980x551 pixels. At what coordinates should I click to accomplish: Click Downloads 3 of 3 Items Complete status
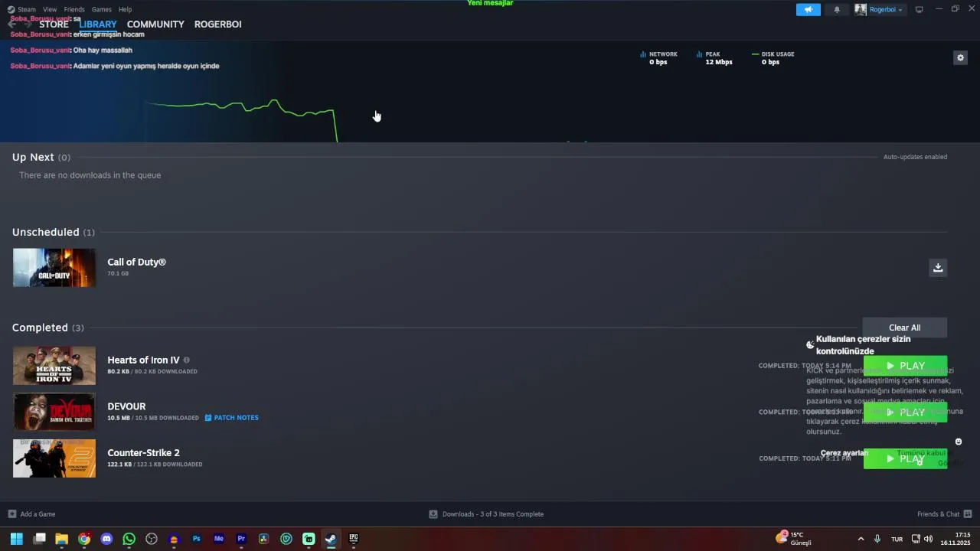(x=486, y=514)
